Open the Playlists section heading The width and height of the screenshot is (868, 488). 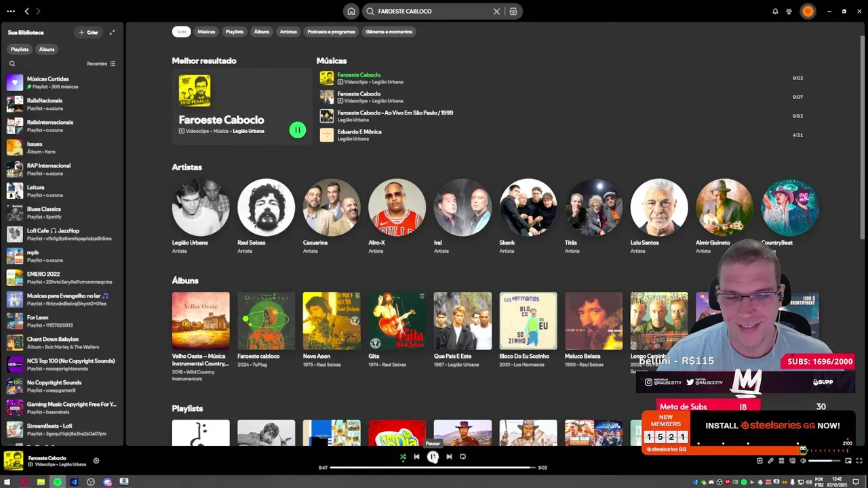click(187, 409)
